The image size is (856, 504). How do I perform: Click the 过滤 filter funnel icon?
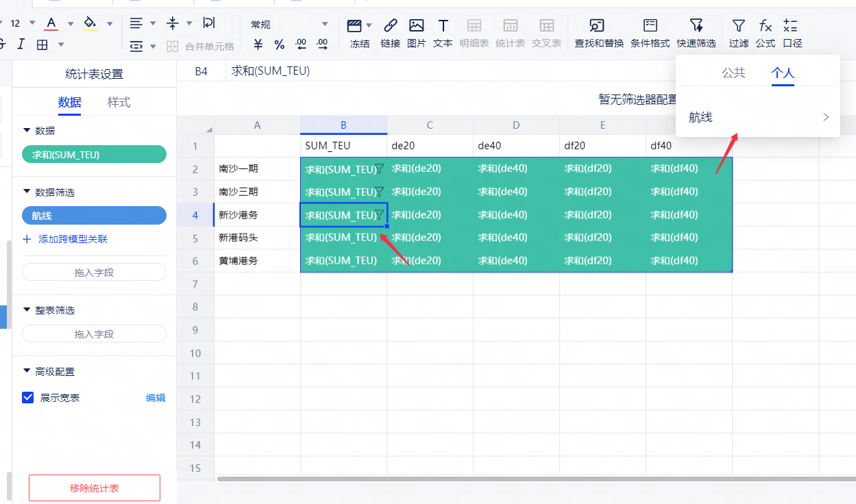(x=738, y=27)
